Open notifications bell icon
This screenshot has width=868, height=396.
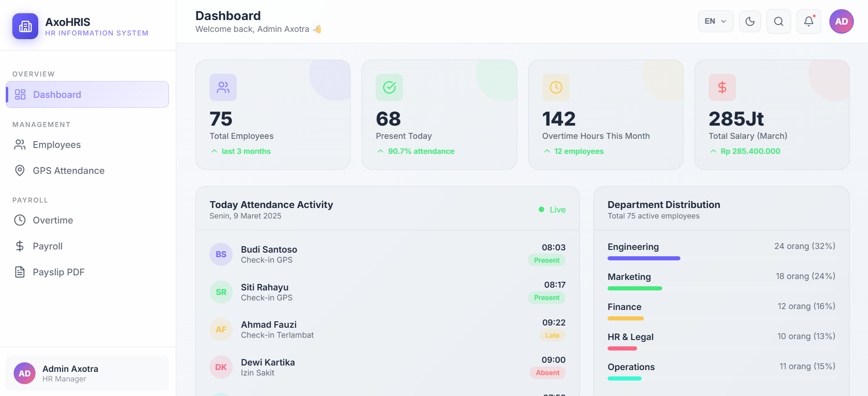pos(808,21)
